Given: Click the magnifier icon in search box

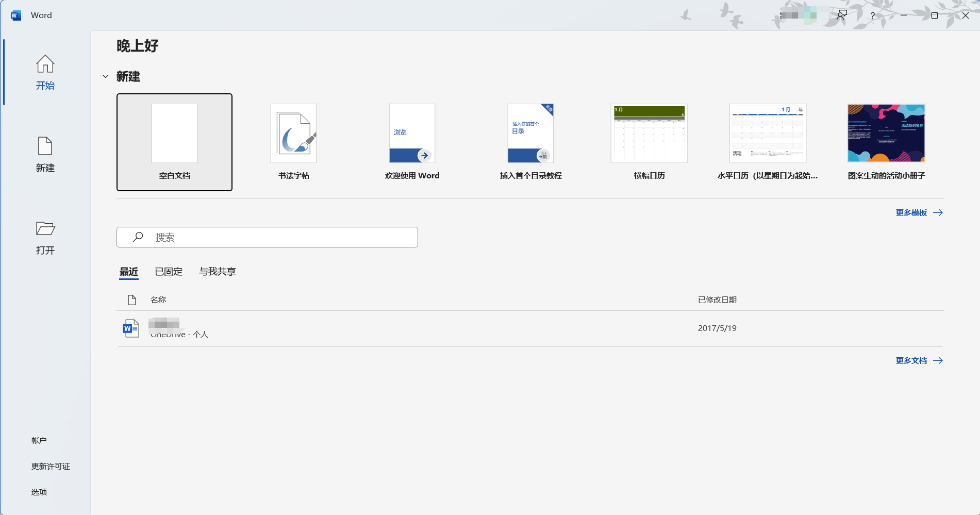Looking at the screenshot, I should (x=138, y=237).
